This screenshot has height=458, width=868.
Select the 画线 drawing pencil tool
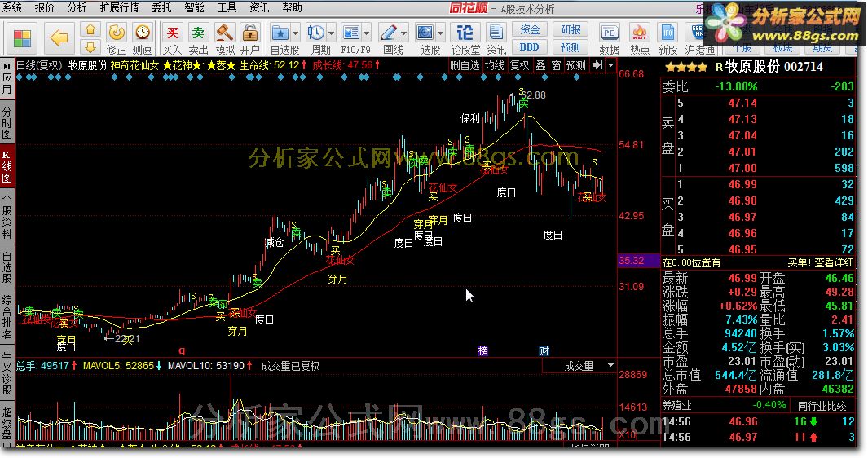pos(389,33)
